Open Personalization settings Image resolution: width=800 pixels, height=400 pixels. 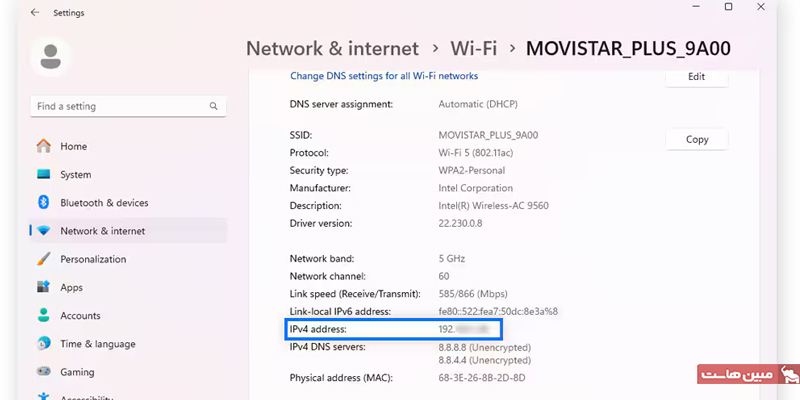click(x=93, y=259)
